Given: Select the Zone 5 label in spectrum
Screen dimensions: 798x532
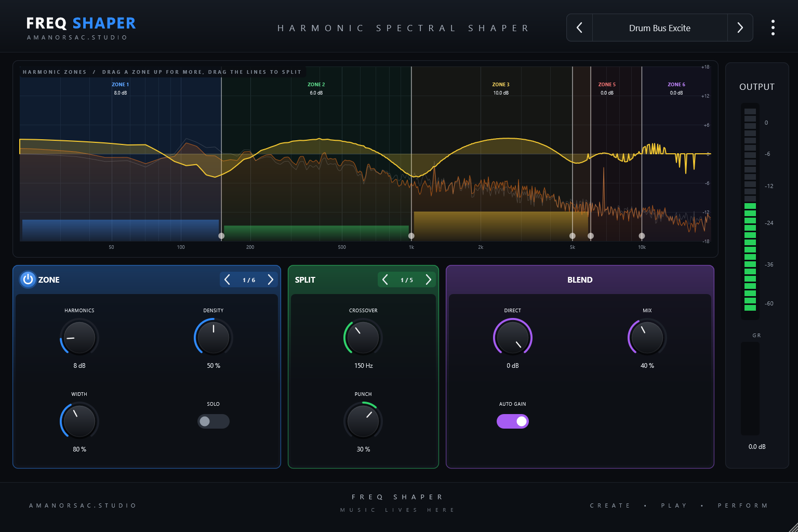Looking at the screenshot, I should pos(607,84).
